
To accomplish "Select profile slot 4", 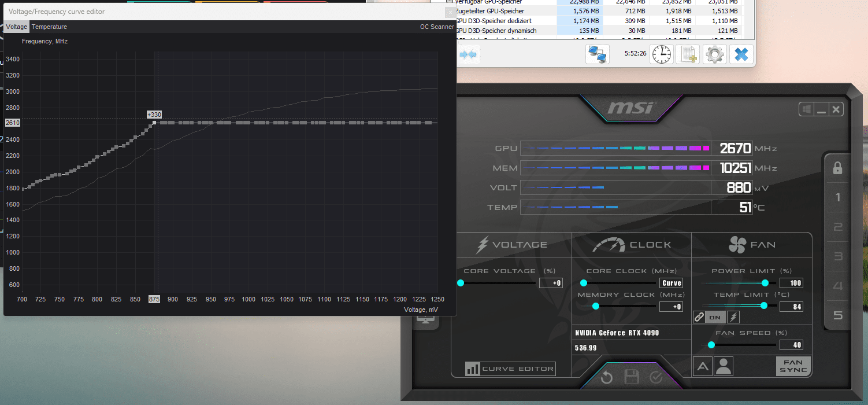I will pyautogui.click(x=837, y=286).
